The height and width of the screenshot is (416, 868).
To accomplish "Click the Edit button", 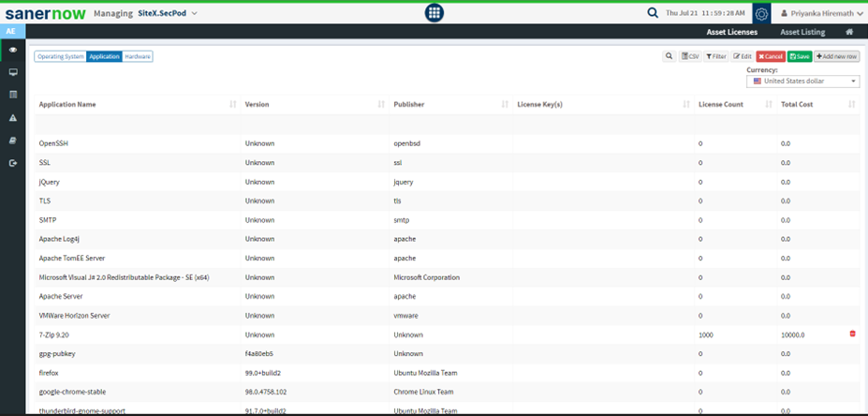I will pos(743,56).
